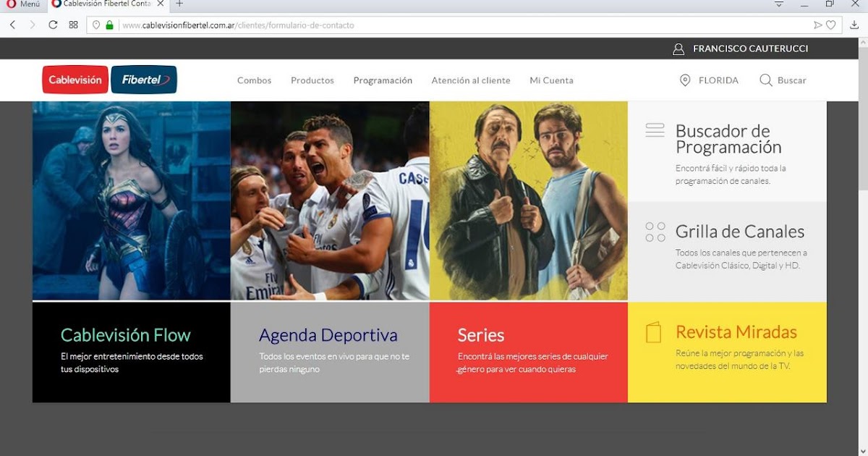Image resolution: width=868 pixels, height=456 pixels.
Task: Open the Buscar search field
Action: click(x=792, y=80)
